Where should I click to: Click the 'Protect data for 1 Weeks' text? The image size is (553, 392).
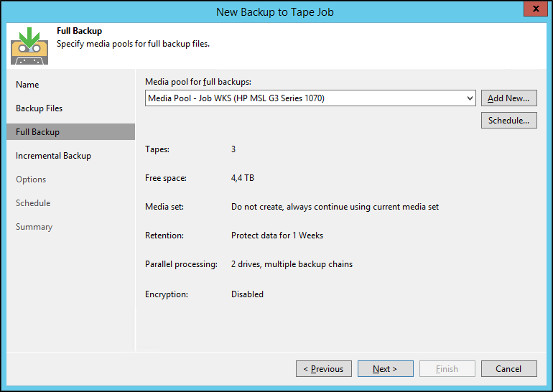tap(277, 235)
